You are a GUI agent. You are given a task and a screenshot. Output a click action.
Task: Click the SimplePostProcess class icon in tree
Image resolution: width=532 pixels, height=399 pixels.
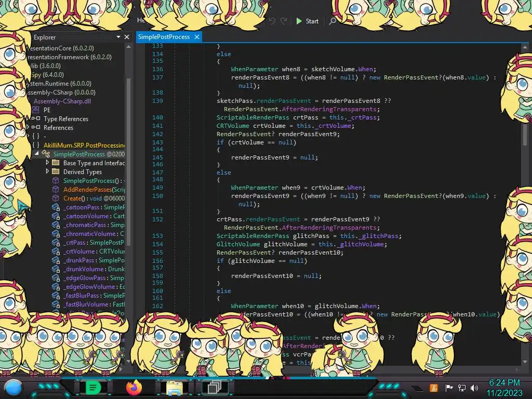pyautogui.click(x=46, y=154)
